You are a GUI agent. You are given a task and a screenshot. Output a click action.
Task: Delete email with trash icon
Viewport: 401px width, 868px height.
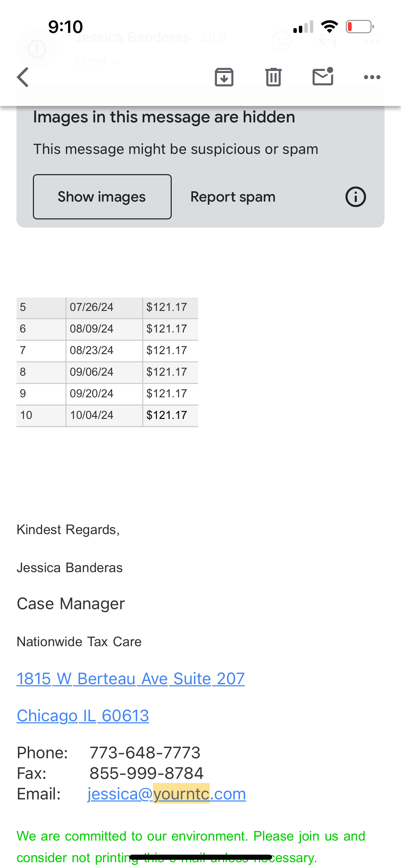(273, 77)
